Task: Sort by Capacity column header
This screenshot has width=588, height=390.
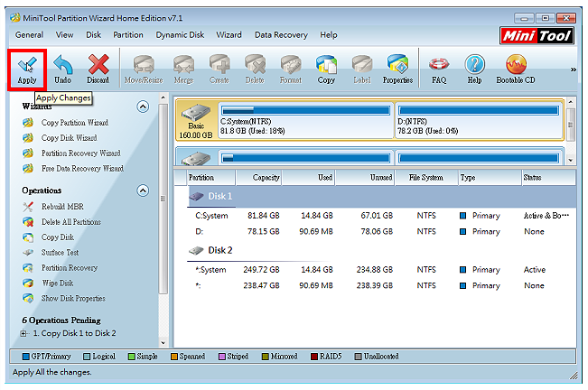Action: [x=258, y=178]
